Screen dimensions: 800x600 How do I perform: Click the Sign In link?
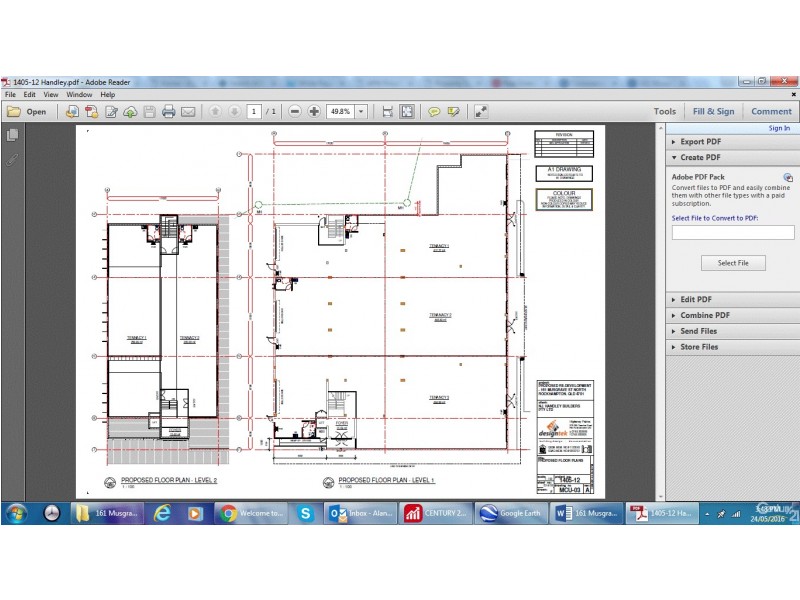point(778,128)
